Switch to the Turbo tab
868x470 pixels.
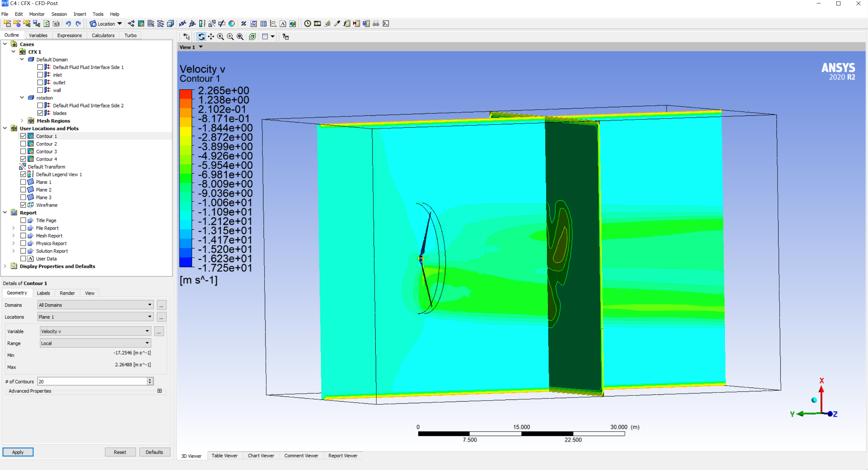coord(130,35)
